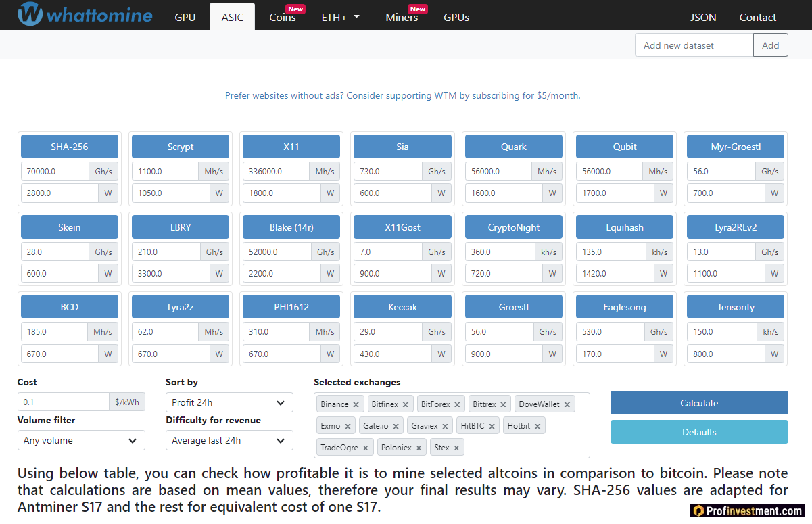Screen dimensions: 812x524
Task: Remove Bitfinex exchange tag
Action: point(406,404)
